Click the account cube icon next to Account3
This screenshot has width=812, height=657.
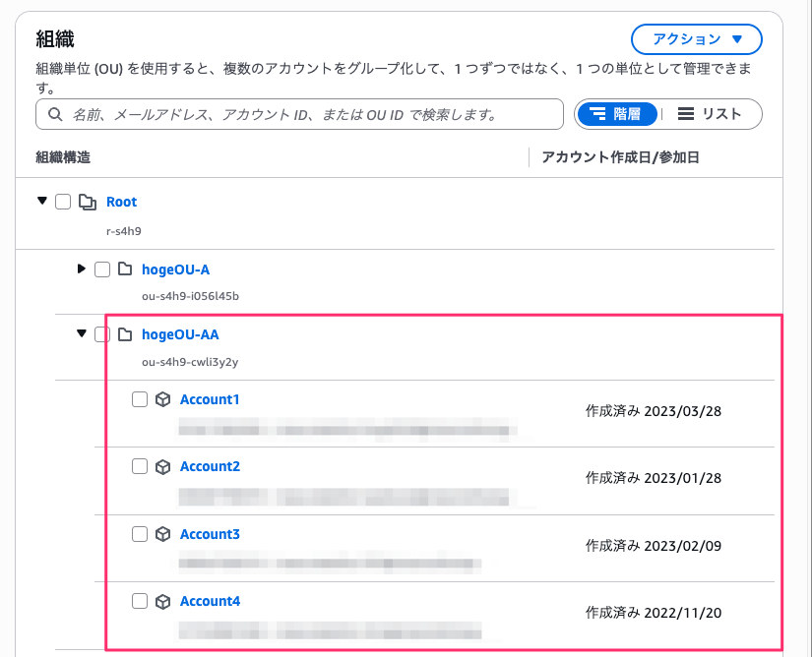[x=161, y=533]
